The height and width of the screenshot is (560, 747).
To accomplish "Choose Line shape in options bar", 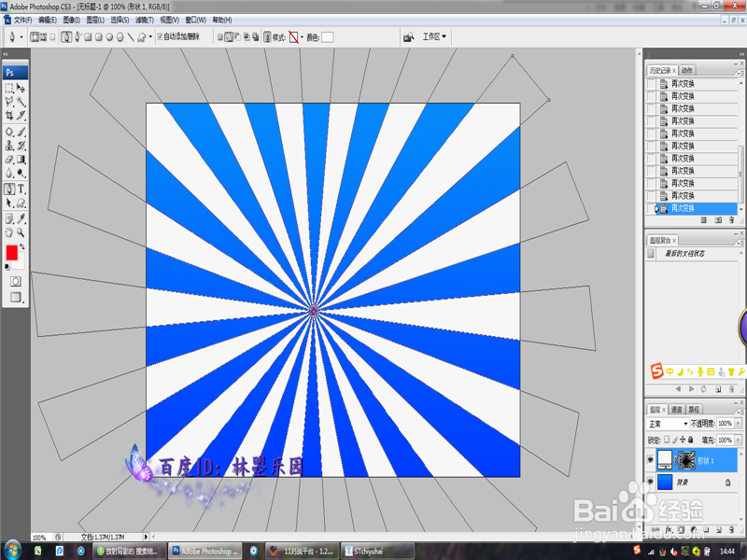I will tap(131, 37).
